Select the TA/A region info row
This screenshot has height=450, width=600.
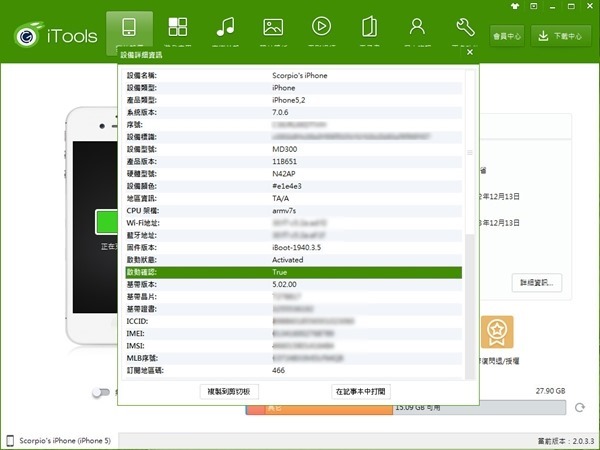(293, 198)
